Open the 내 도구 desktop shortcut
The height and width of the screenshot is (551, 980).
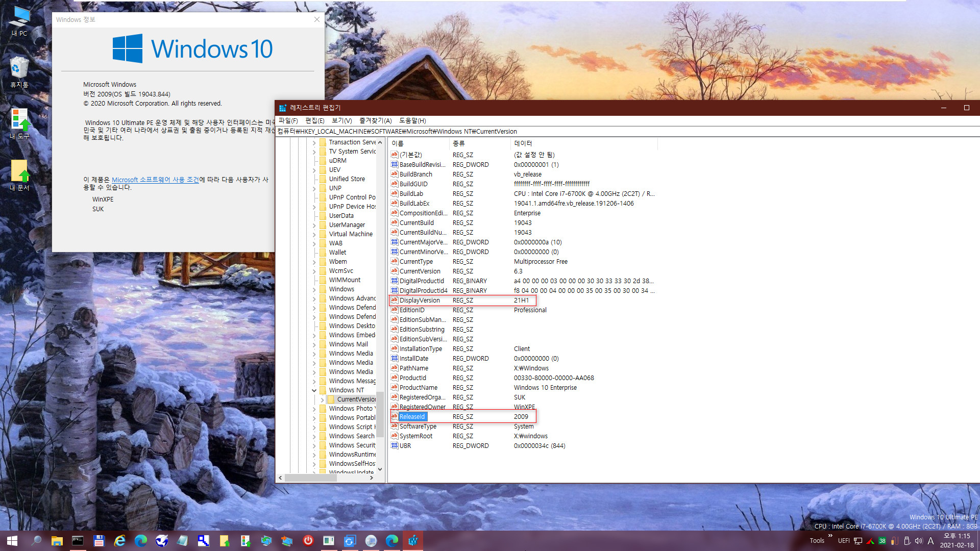(19, 123)
